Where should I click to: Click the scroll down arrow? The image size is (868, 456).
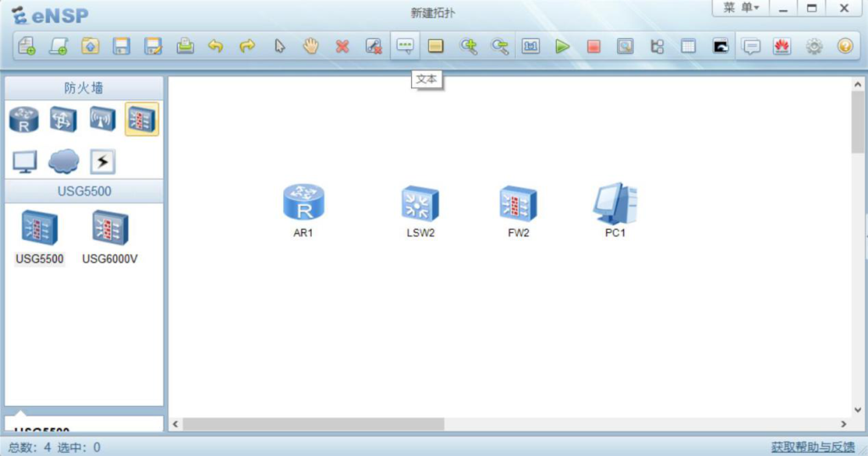coord(858,410)
